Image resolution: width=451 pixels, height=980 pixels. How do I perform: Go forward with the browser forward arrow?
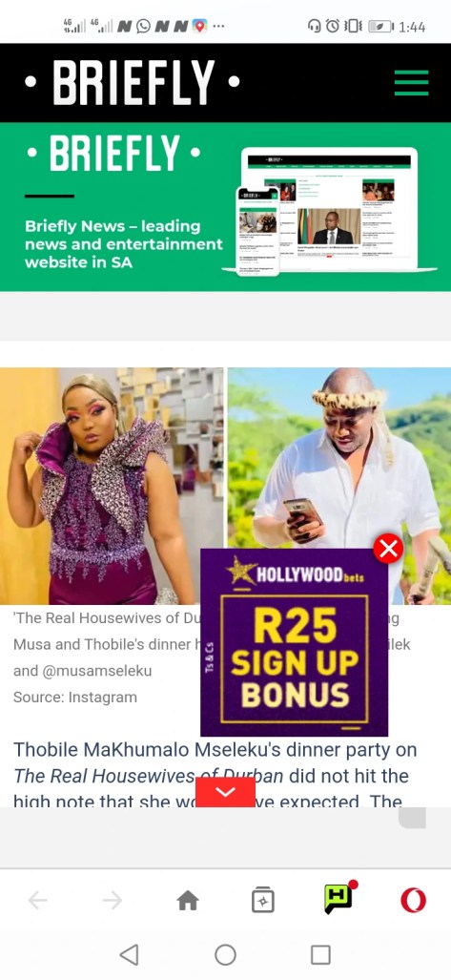(x=113, y=901)
